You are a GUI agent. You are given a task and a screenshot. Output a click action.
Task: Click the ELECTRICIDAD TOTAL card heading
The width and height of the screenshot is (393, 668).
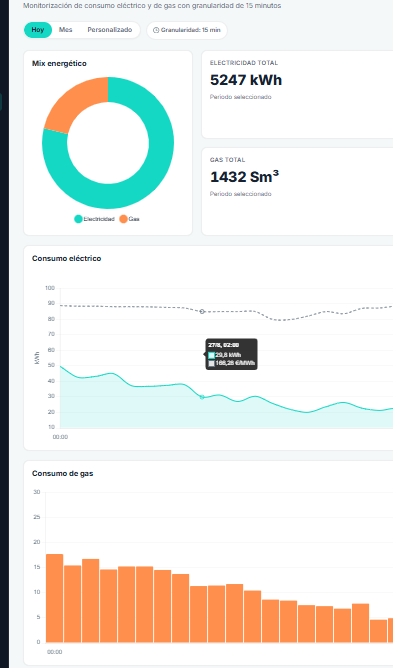244,63
